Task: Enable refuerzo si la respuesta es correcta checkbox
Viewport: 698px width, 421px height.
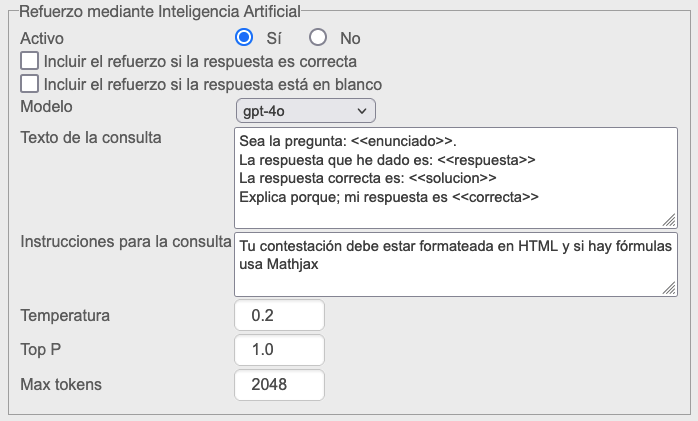Action: 30,62
